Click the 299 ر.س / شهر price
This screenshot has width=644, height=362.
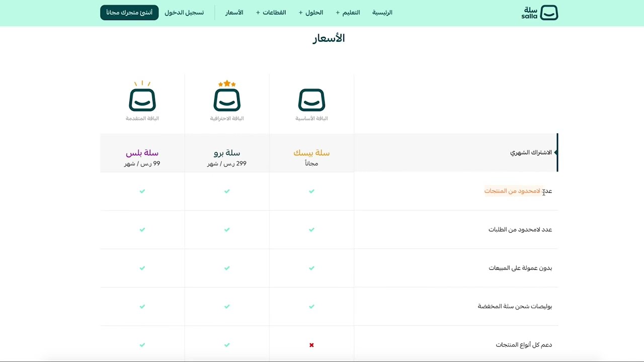pos(227,163)
